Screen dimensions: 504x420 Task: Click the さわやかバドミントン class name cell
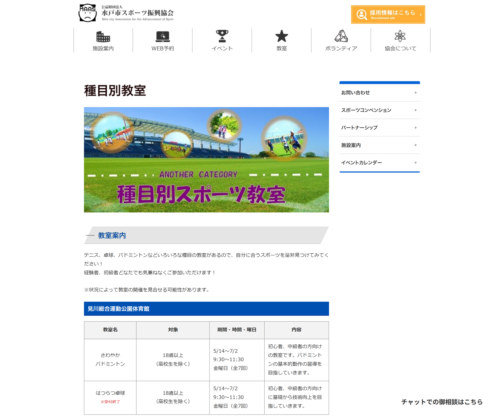[x=110, y=360]
